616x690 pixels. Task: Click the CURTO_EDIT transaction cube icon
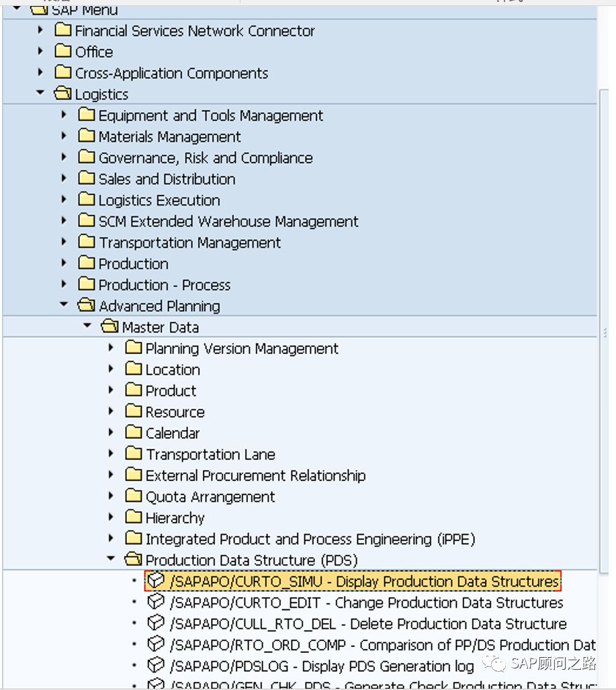coord(156,603)
